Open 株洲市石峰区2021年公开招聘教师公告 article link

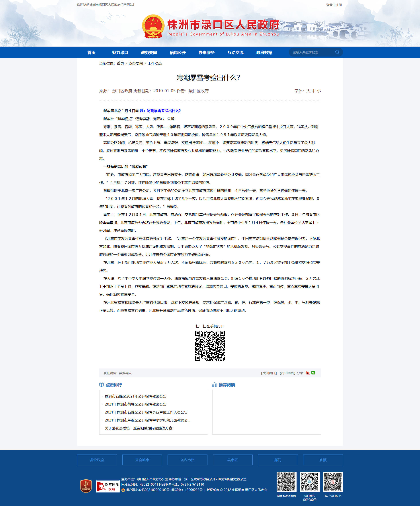coord(135,396)
